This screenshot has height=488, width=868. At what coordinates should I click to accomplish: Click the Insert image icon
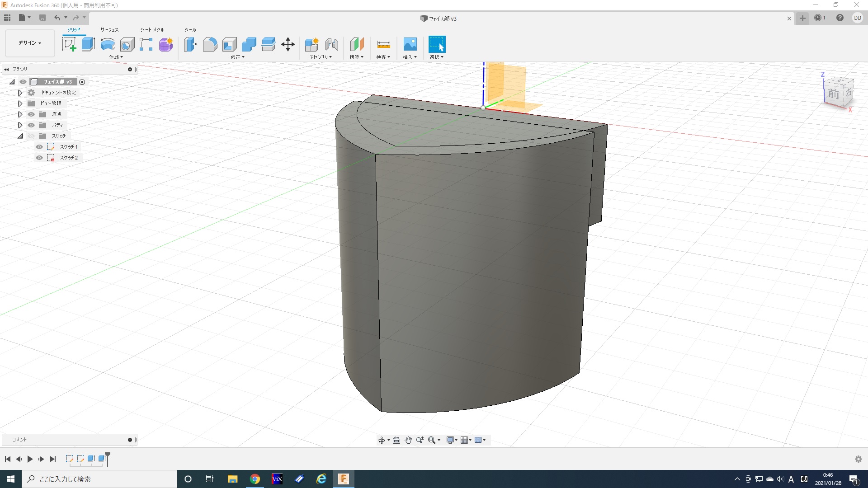(x=410, y=44)
